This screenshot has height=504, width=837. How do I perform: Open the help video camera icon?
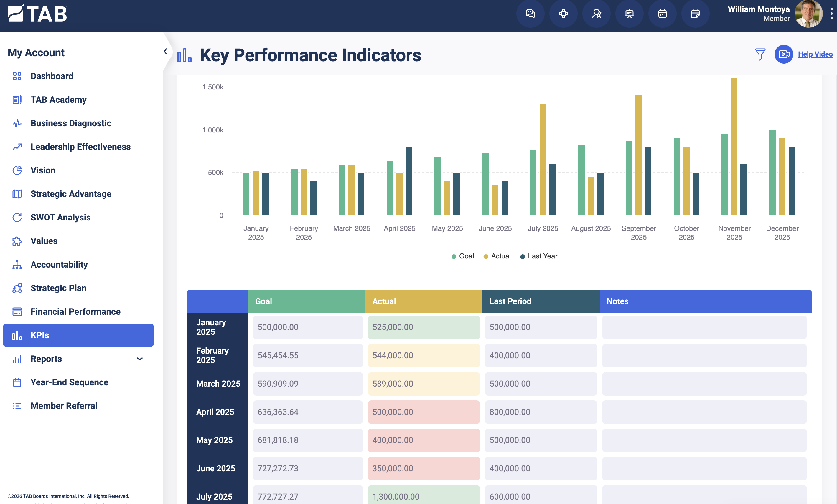pos(784,54)
